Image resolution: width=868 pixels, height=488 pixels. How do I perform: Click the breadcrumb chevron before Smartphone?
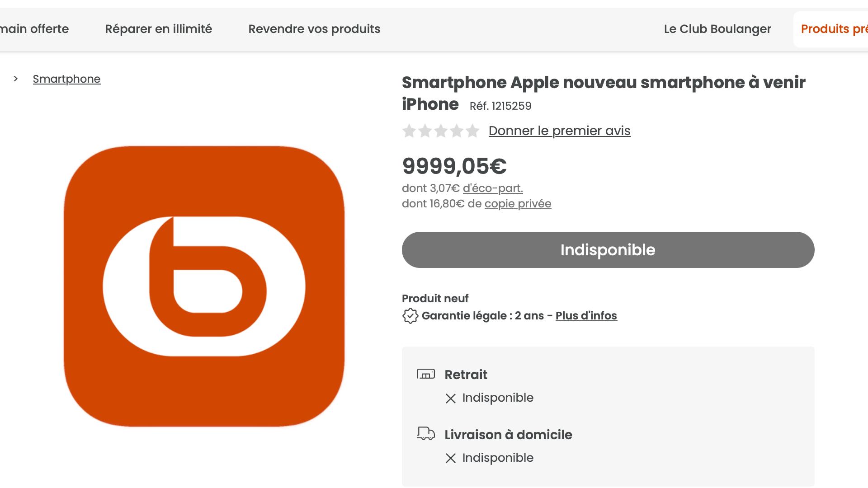tap(16, 79)
